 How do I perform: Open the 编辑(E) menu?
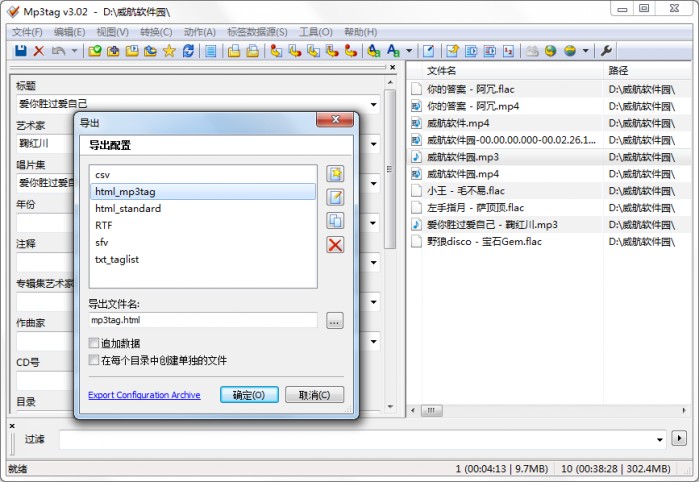tap(70, 32)
